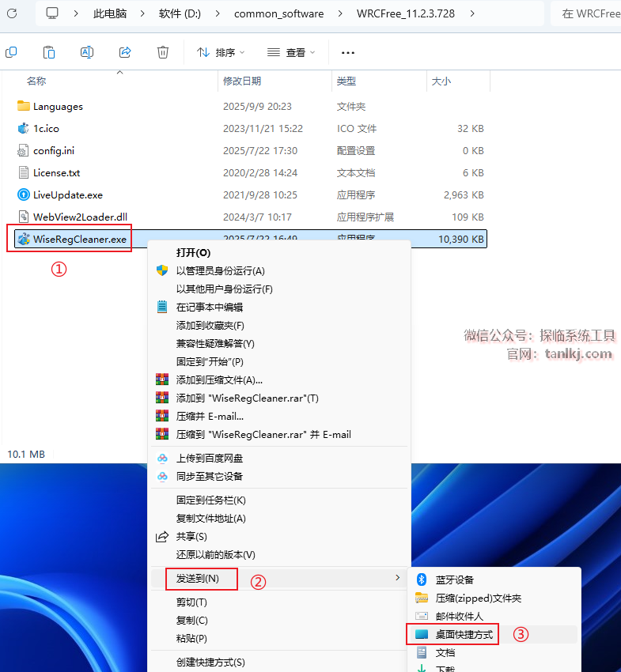This screenshot has width=621, height=672.
Task: Send to 邮件收件人
Action: pos(494,617)
